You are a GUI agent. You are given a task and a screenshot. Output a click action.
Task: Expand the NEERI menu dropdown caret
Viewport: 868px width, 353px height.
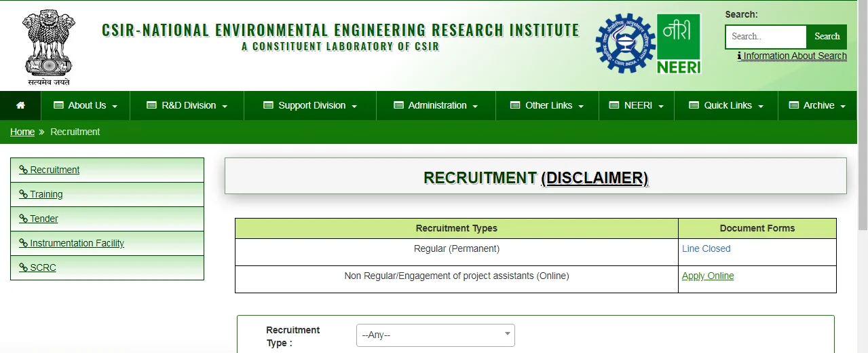pyautogui.click(x=661, y=107)
